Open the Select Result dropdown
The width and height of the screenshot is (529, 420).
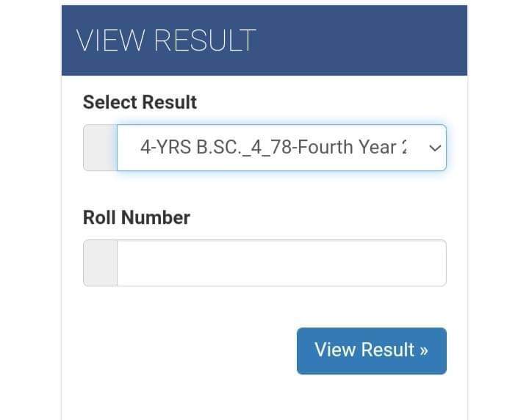coord(281,148)
